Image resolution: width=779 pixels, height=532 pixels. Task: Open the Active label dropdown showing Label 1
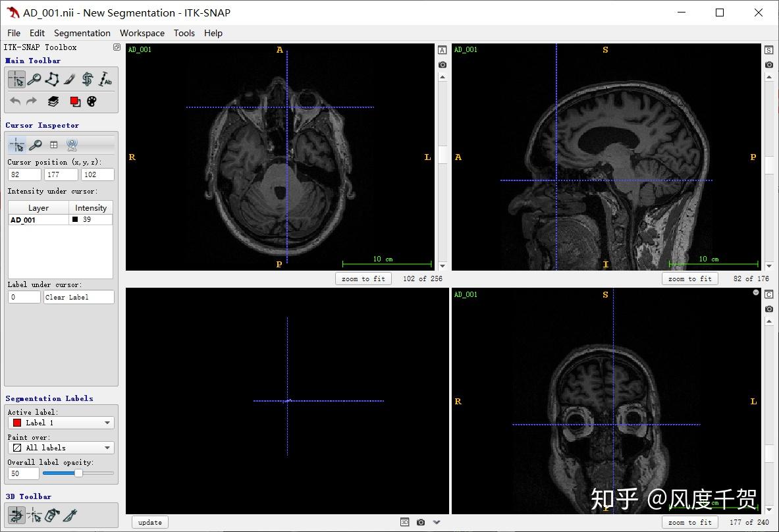(x=60, y=422)
